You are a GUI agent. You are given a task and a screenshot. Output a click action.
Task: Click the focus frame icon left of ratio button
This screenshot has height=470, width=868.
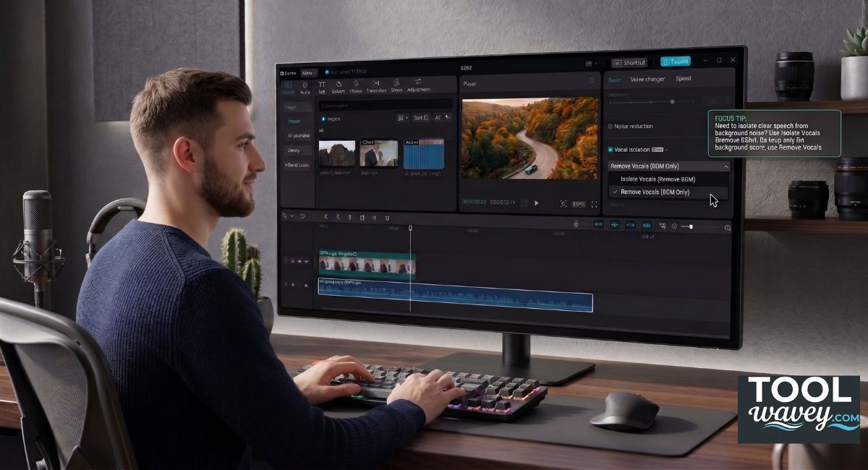point(563,204)
